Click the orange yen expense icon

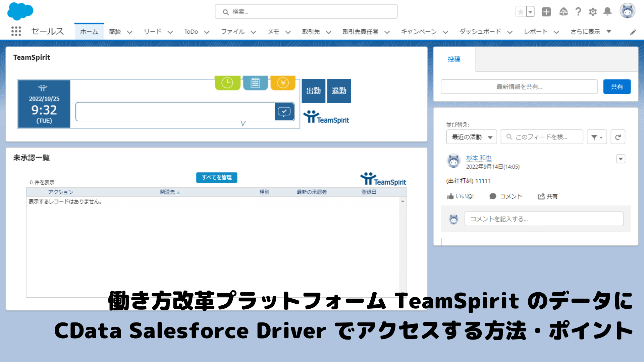point(283,83)
